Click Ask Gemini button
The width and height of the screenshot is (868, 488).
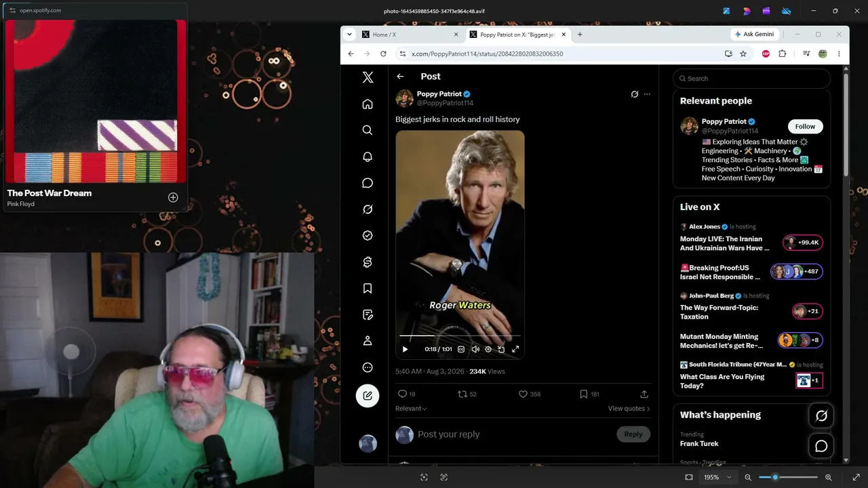pos(754,35)
